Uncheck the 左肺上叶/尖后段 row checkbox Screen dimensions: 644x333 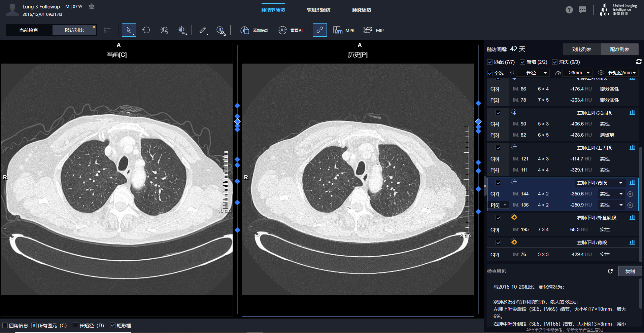(x=498, y=113)
